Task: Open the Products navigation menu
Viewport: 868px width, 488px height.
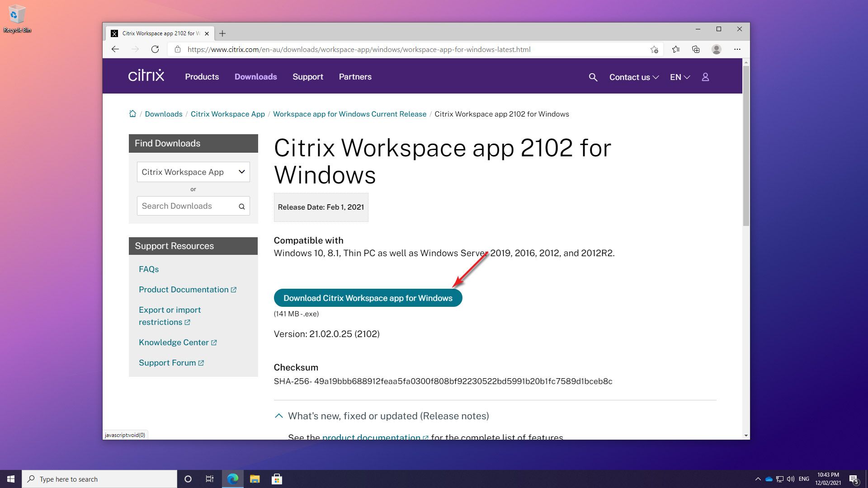Action: pos(202,77)
